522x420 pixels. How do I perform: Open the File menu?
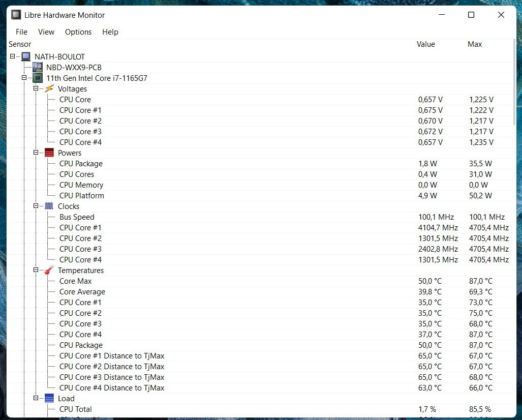coord(22,32)
